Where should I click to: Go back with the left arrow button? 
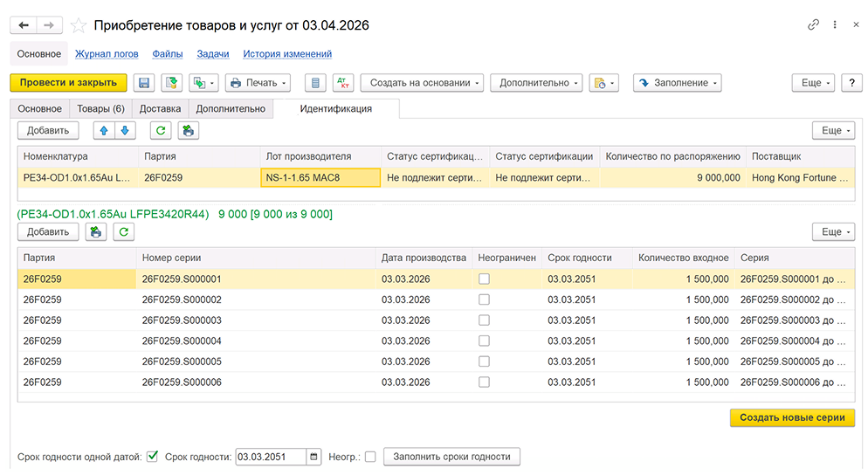point(24,25)
